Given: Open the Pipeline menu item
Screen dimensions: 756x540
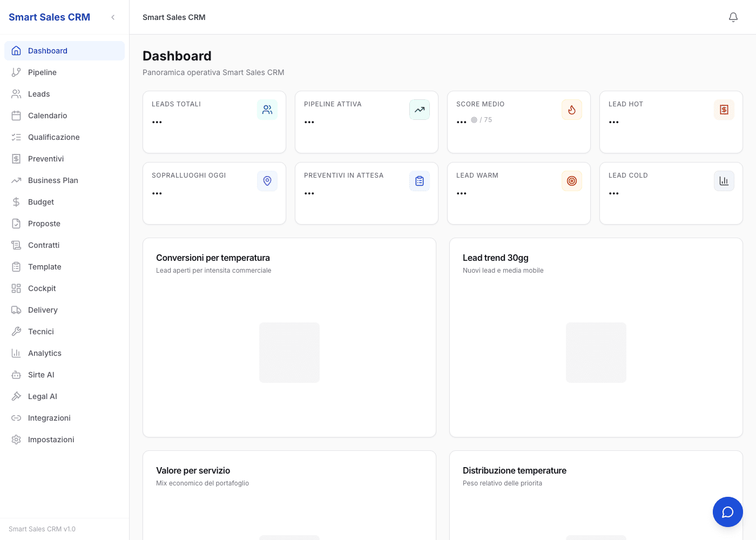Looking at the screenshot, I should pos(64,72).
